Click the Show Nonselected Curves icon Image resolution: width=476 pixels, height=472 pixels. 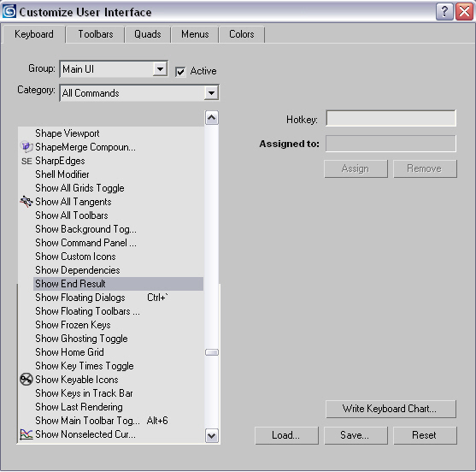point(26,434)
